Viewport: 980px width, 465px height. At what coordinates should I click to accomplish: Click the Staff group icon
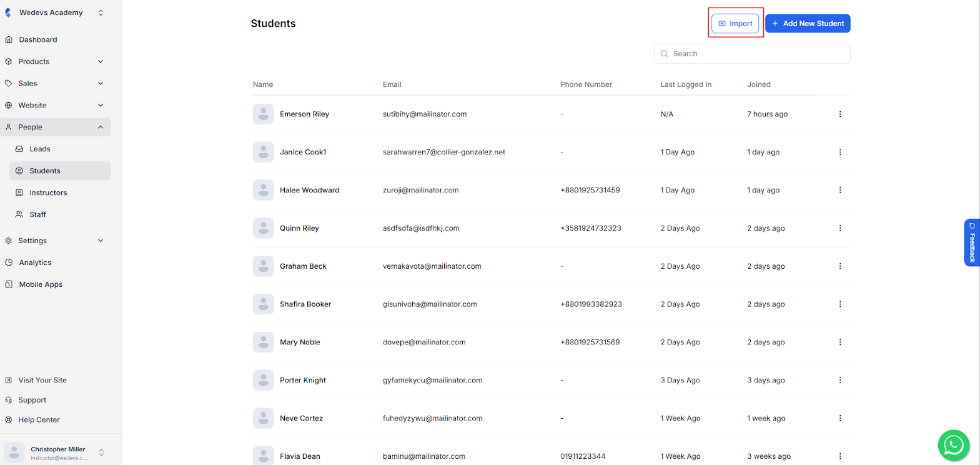click(x=19, y=214)
